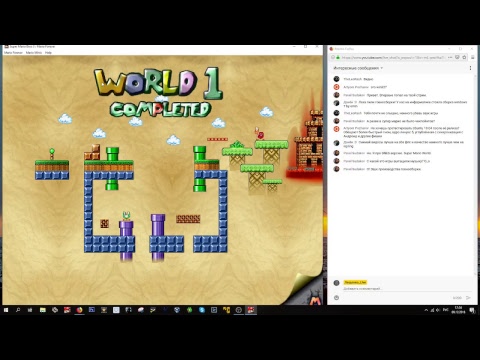Open the Mario Forever menu
480x360 pixels.
[x=13, y=53]
